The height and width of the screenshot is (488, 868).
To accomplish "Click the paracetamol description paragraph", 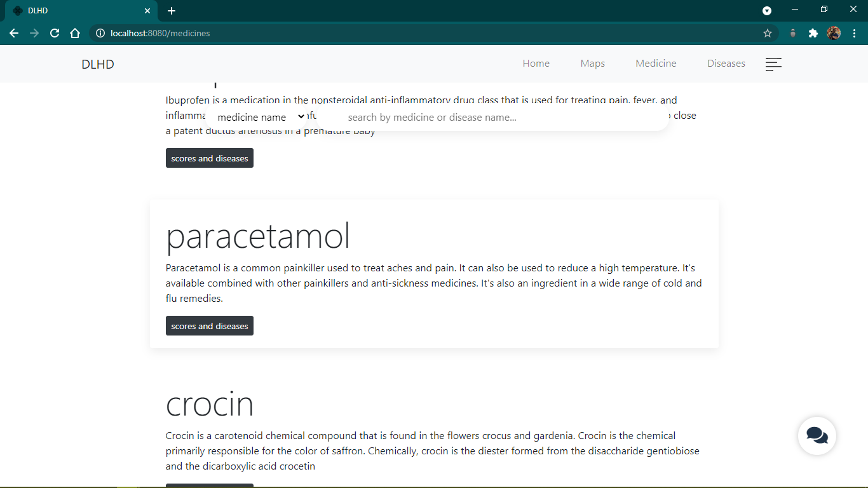I will coord(434,283).
